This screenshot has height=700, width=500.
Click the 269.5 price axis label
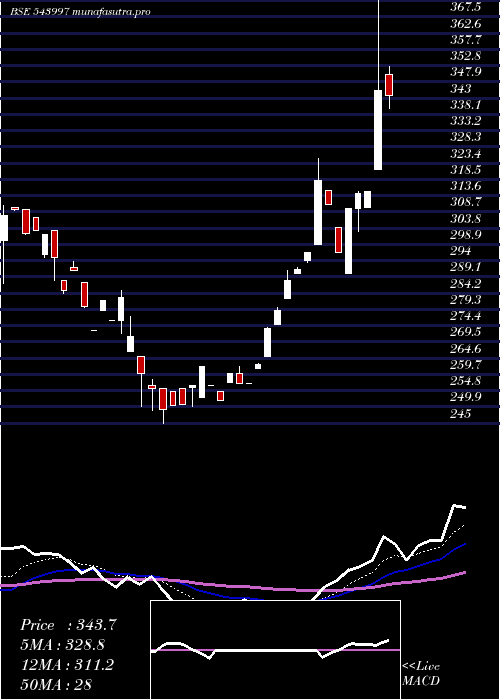[466, 332]
